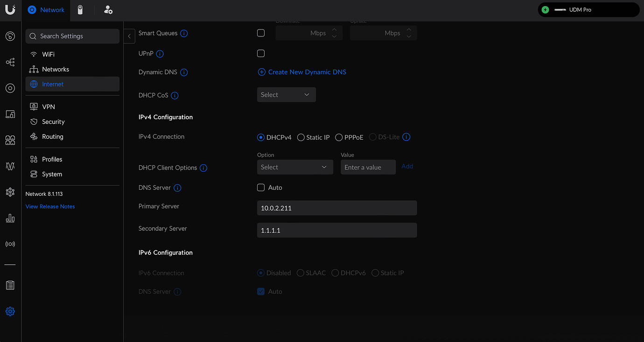Screen dimensions: 644x342
Task: Select the Static IP radio button
Action: pyautogui.click(x=301, y=137)
